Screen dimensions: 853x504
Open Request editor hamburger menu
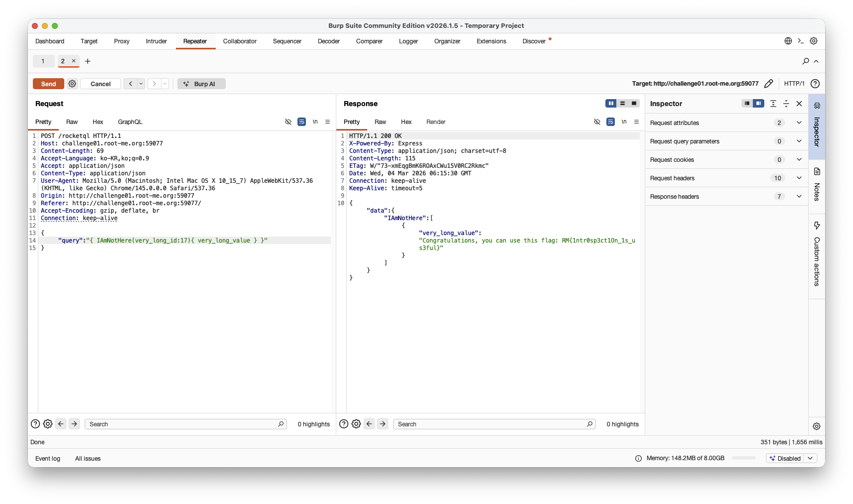(x=327, y=122)
